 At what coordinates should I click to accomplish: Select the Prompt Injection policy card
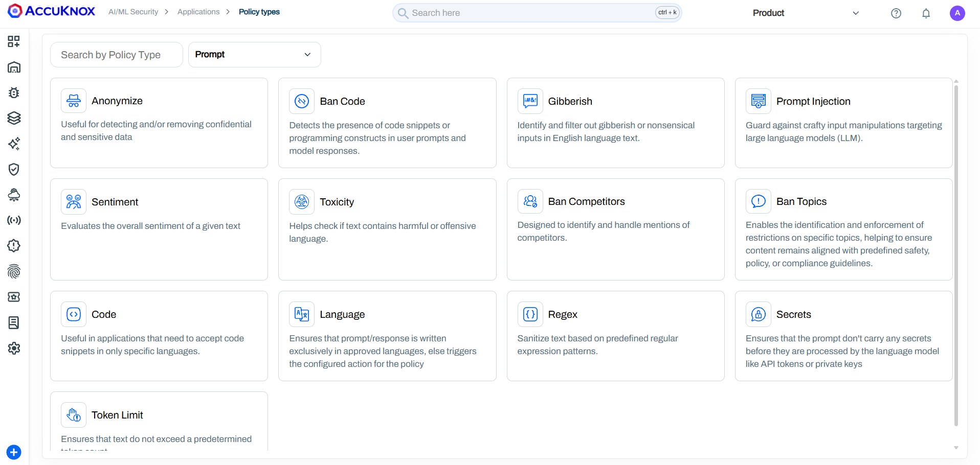[x=843, y=123]
